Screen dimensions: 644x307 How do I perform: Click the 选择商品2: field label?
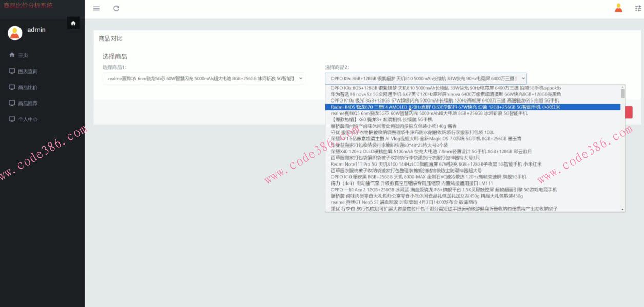(337, 67)
